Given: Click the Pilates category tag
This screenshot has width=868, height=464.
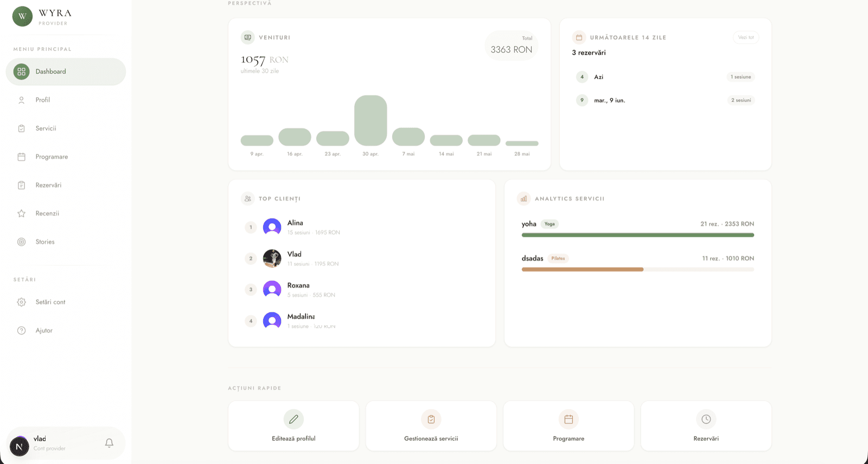Looking at the screenshot, I should tap(558, 259).
